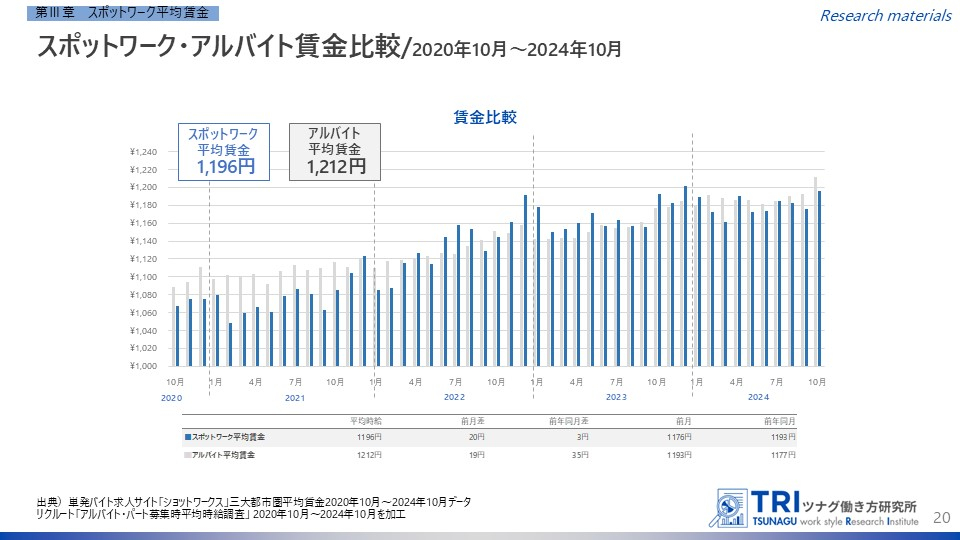Screen dimensions: 960x540
Task: Click the 賃金比較 chart title
Action: (485, 117)
